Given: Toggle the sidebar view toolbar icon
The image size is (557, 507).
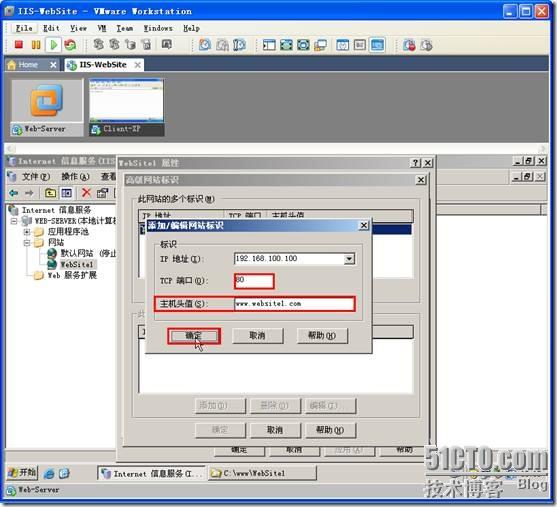Looking at the screenshot, I should [269, 45].
